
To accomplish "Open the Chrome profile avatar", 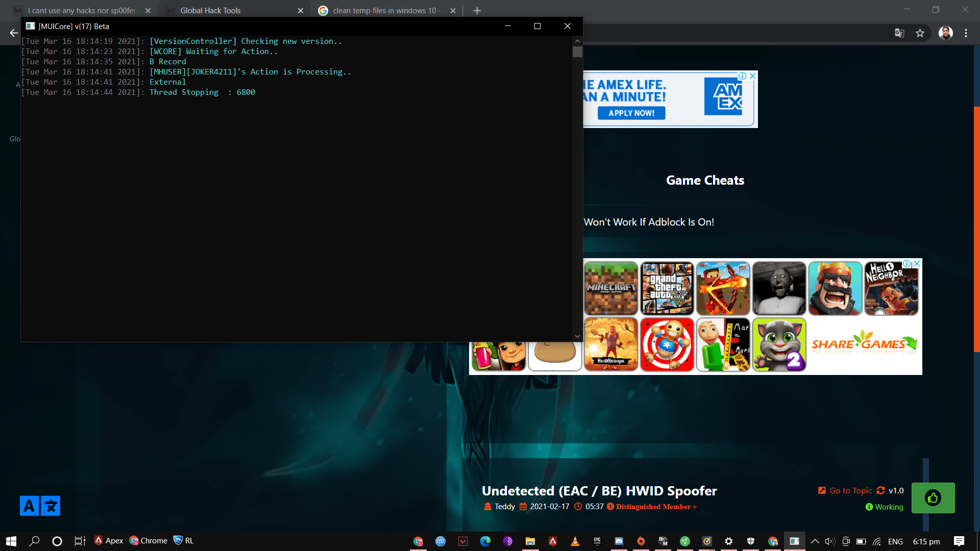I will coord(945,33).
